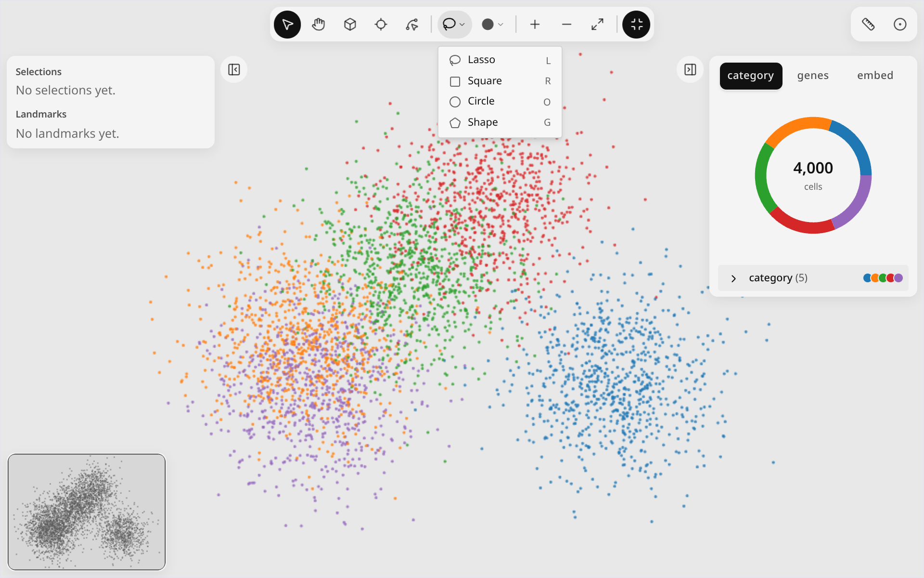The width and height of the screenshot is (924, 578).
Task: Select the arrow pointer tool
Action: pyautogui.click(x=287, y=25)
